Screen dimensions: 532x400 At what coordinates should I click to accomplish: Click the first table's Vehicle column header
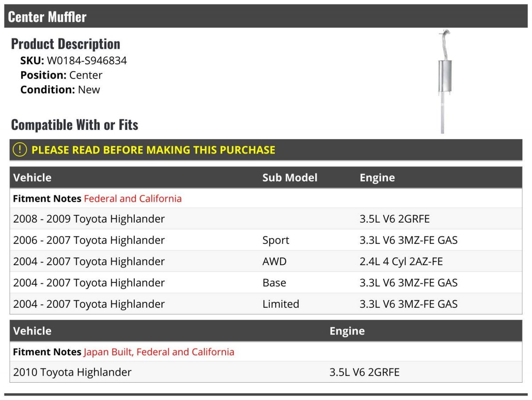(x=32, y=178)
